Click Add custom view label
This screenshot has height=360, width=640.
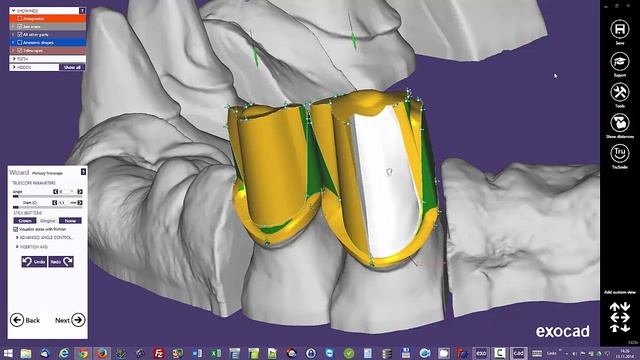click(620, 292)
